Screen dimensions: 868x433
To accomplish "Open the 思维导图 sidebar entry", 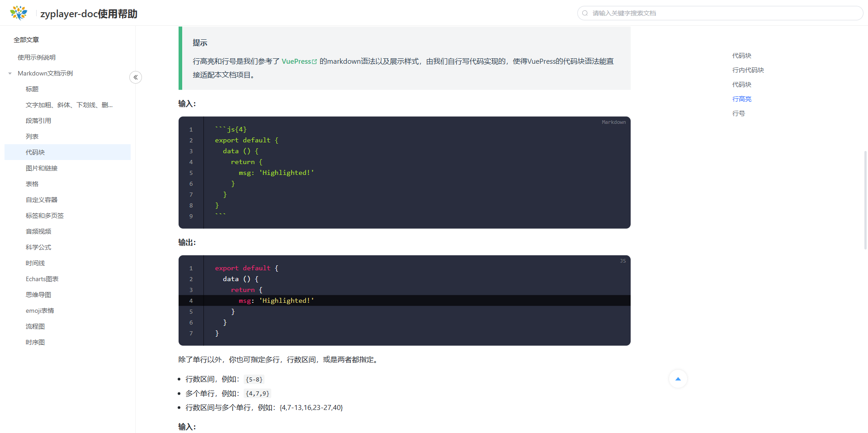I will (x=38, y=295).
